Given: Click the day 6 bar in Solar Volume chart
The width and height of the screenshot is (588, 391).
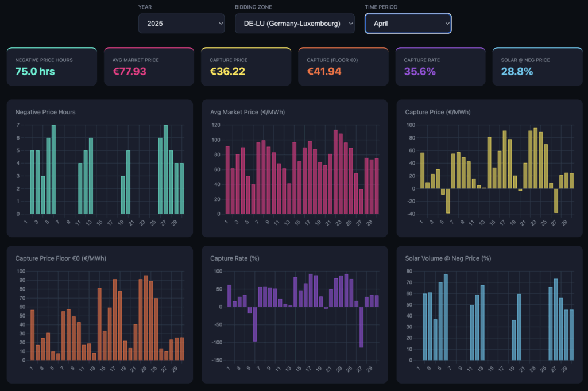Looking at the screenshot, I should [x=446, y=318].
